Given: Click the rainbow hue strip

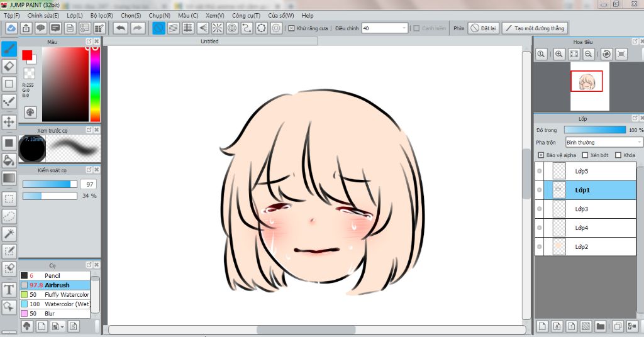Looking at the screenshot, I should [x=96, y=84].
